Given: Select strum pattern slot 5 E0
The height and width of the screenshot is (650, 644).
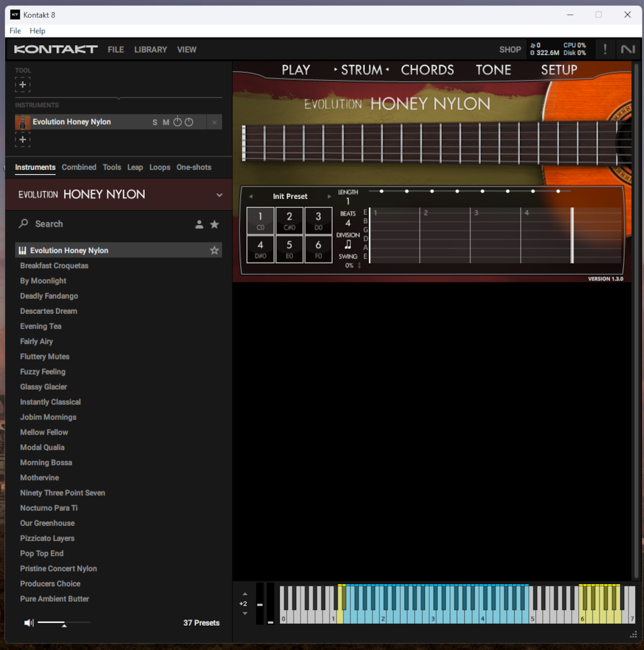Looking at the screenshot, I should coord(289,249).
